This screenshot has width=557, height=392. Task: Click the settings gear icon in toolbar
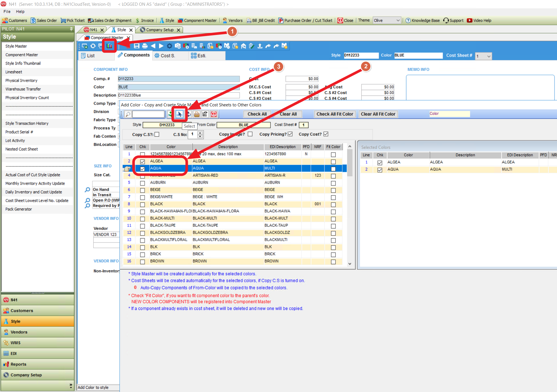click(x=170, y=46)
